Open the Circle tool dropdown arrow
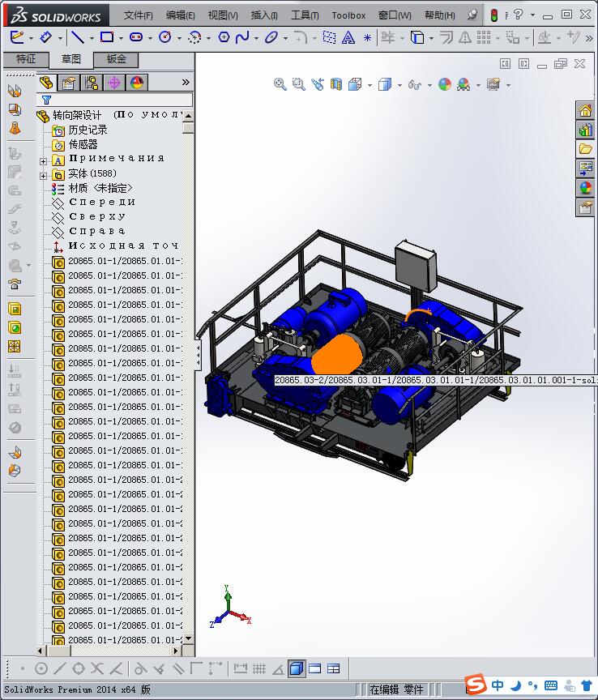The height and width of the screenshot is (700, 598). point(180,38)
